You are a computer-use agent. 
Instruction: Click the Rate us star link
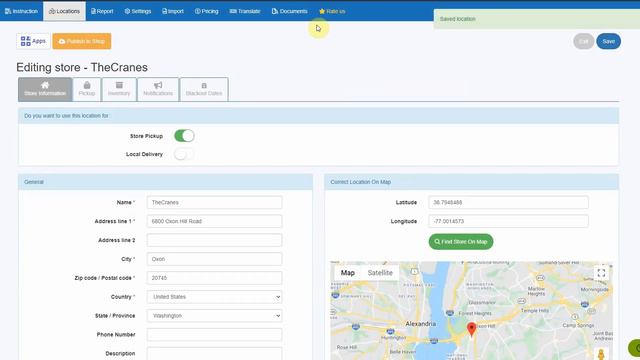click(x=332, y=11)
